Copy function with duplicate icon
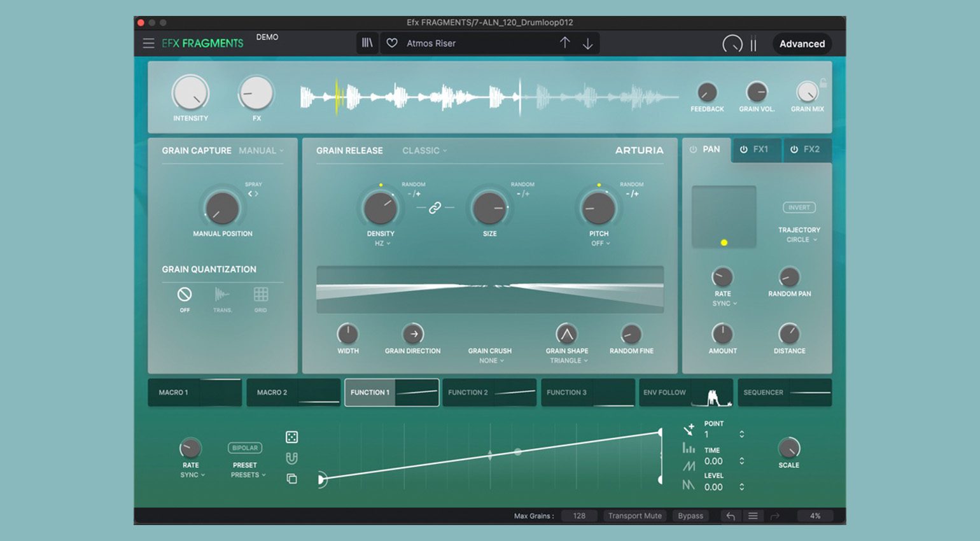This screenshot has height=541, width=980. click(x=291, y=479)
